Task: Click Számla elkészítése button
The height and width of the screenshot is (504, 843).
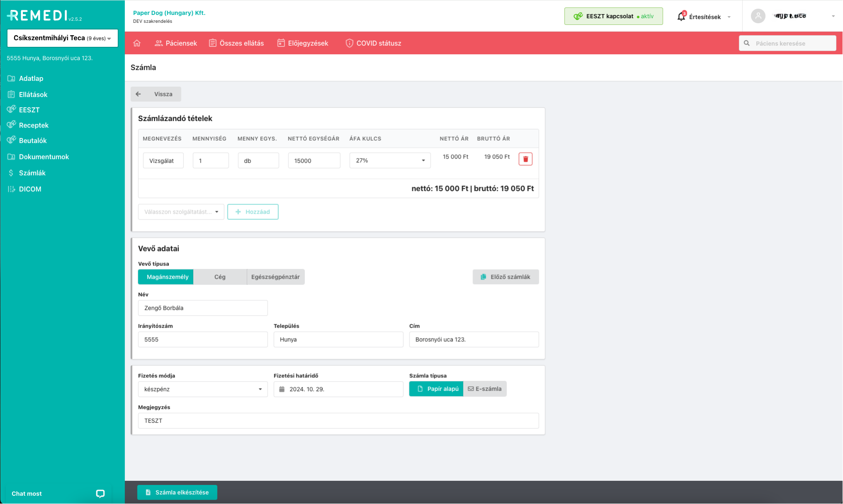Action: (x=177, y=492)
